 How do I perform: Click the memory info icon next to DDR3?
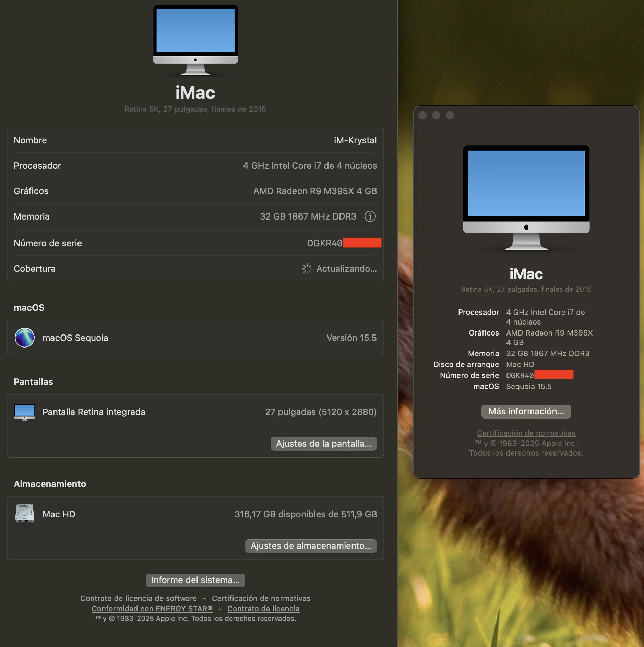pyautogui.click(x=370, y=216)
